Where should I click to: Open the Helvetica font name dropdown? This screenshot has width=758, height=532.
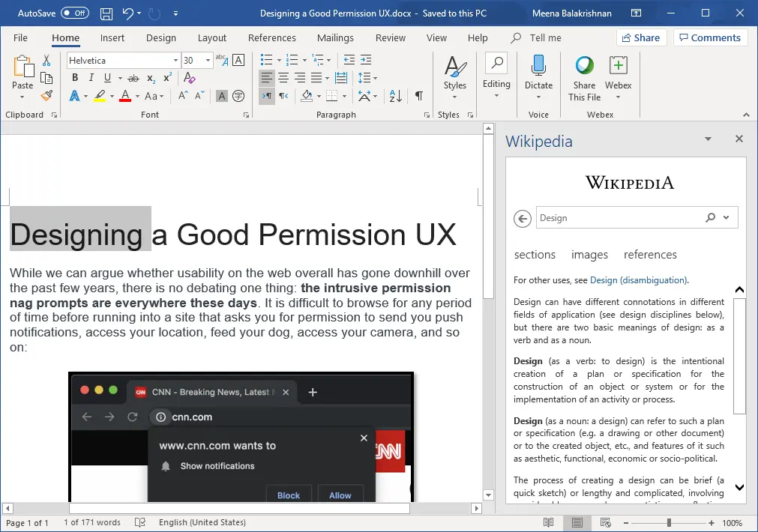[x=123, y=61]
